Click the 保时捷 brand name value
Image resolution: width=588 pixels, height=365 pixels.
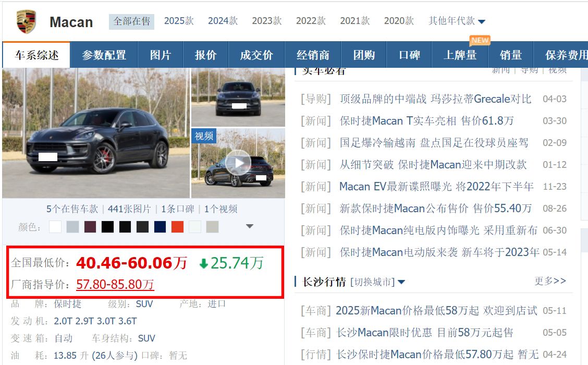(x=67, y=304)
